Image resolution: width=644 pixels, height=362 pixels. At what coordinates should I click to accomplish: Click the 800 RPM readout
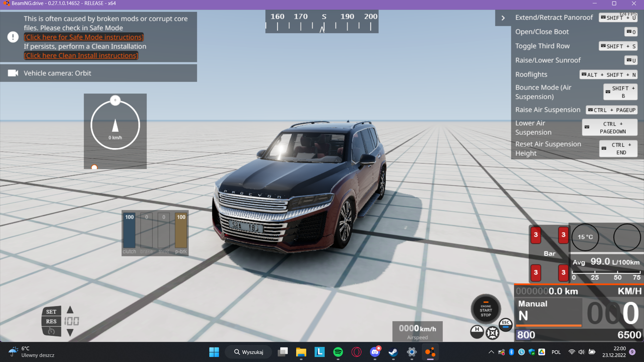526,335
